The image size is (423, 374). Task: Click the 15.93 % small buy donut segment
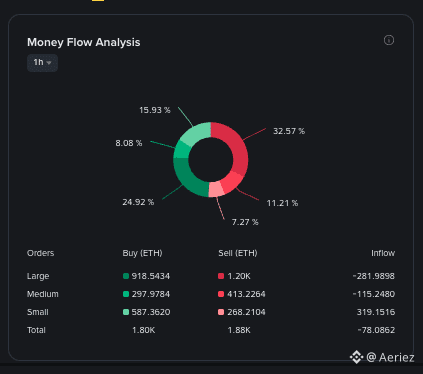pyautogui.click(x=197, y=133)
